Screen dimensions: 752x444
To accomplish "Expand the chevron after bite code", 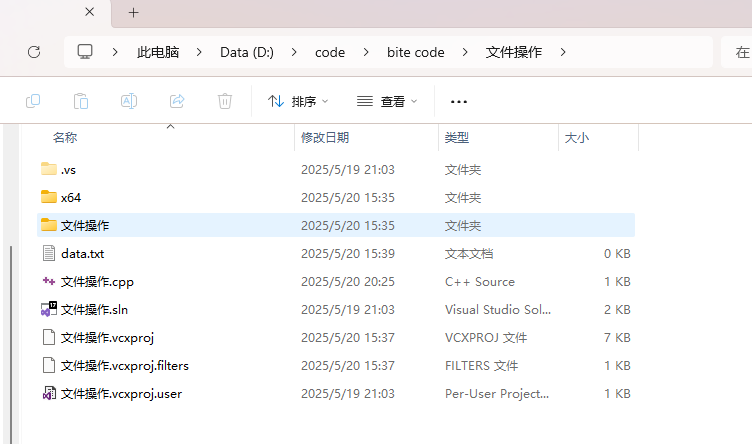I will [464, 52].
